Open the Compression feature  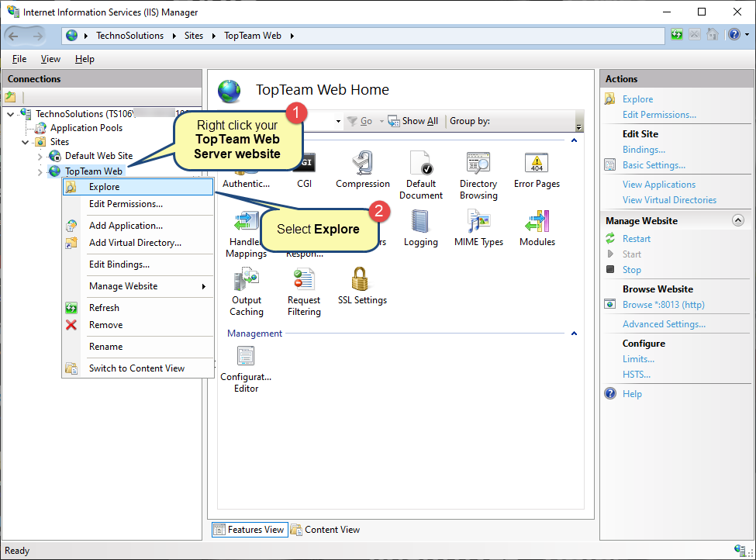363,170
